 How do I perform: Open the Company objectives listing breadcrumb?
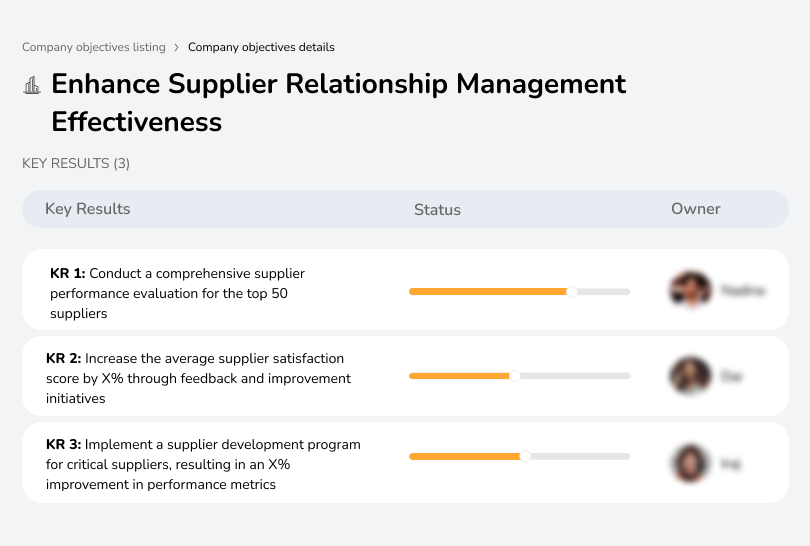(x=94, y=47)
